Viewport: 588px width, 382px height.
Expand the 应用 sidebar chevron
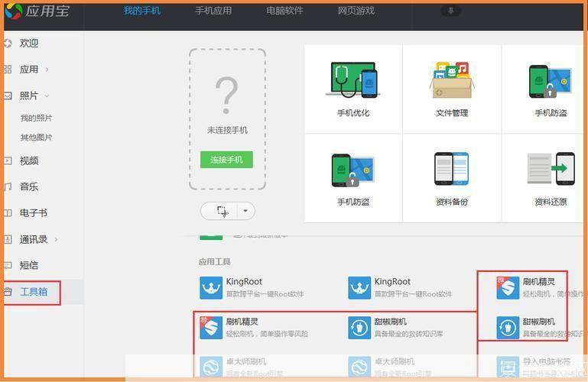47,70
